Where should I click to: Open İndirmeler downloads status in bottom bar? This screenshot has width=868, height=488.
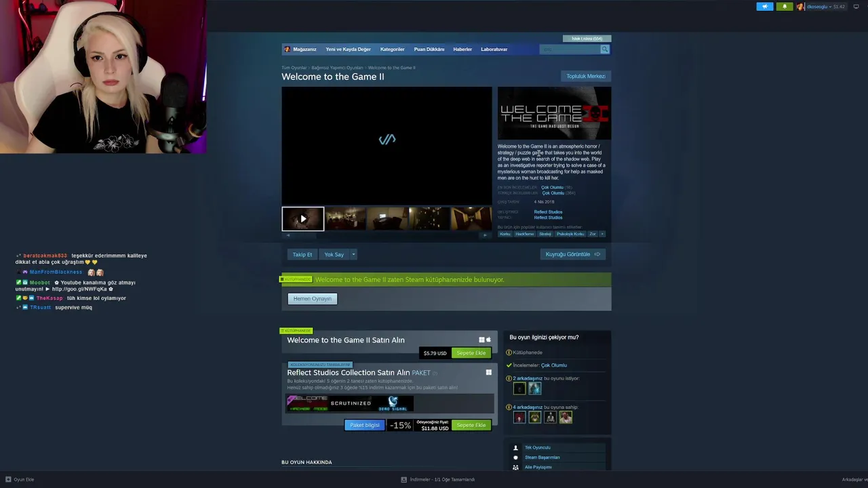click(x=438, y=479)
